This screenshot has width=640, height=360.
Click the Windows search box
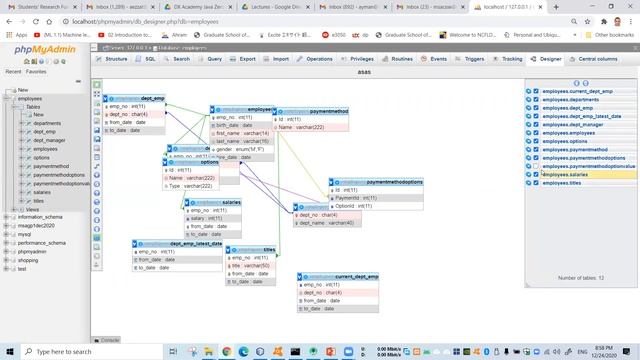pyautogui.click(x=92, y=351)
